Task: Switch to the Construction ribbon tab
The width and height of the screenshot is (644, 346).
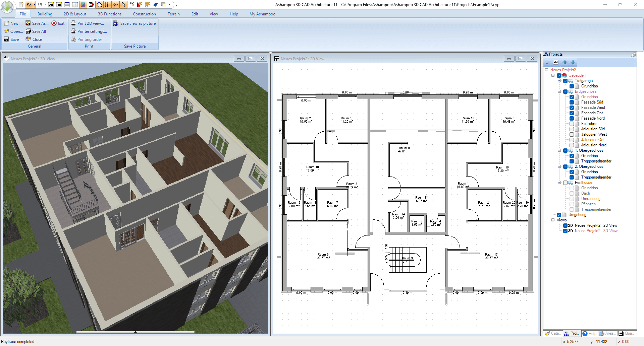Action: pos(144,14)
